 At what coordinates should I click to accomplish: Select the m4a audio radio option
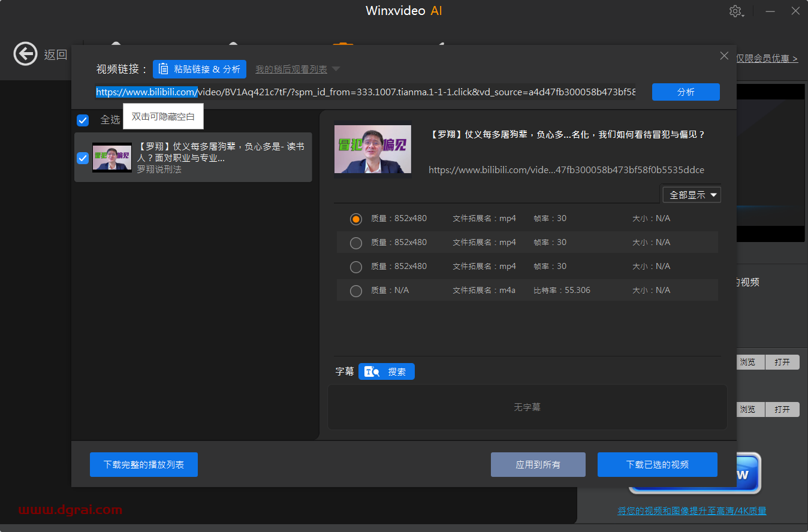(356, 291)
